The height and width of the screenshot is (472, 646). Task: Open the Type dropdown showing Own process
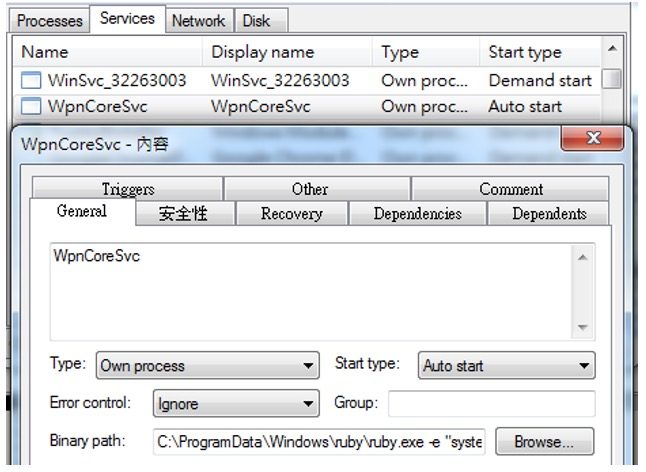pyautogui.click(x=207, y=366)
